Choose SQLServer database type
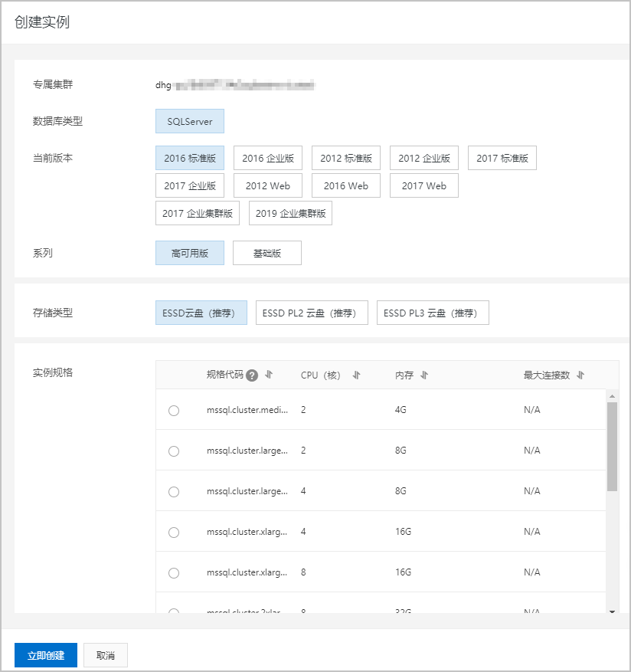This screenshot has width=631, height=672. coord(190,121)
